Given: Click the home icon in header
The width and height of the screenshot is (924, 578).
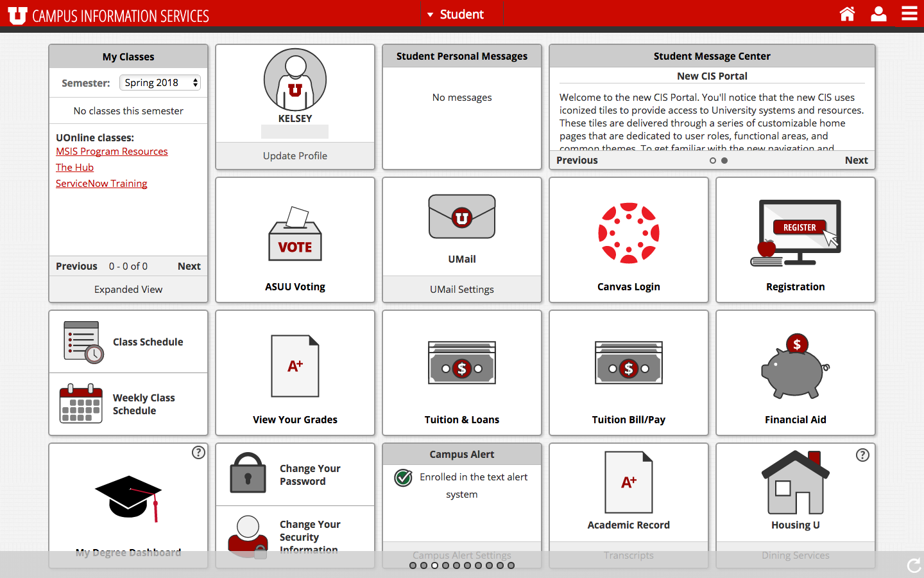Looking at the screenshot, I should (847, 14).
